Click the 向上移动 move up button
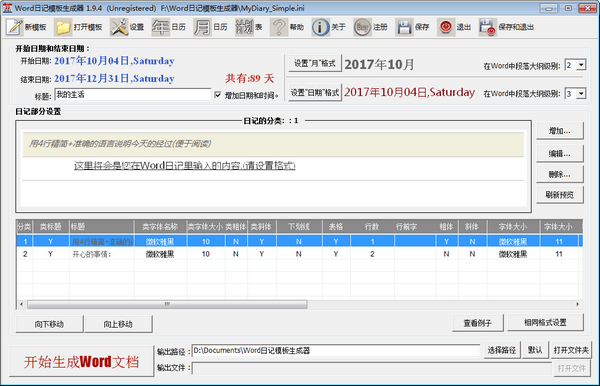Viewport: 600px width, 386px height. tap(118, 324)
